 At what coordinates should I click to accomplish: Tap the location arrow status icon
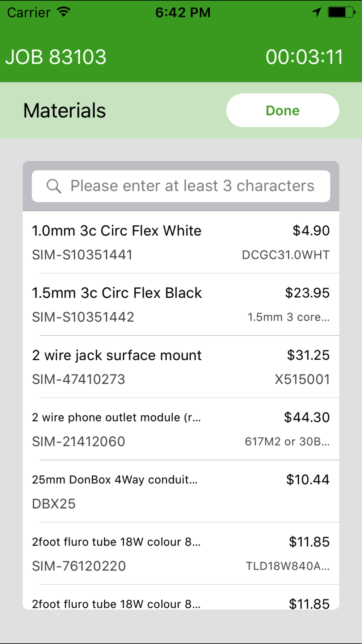[x=316, y=12]
